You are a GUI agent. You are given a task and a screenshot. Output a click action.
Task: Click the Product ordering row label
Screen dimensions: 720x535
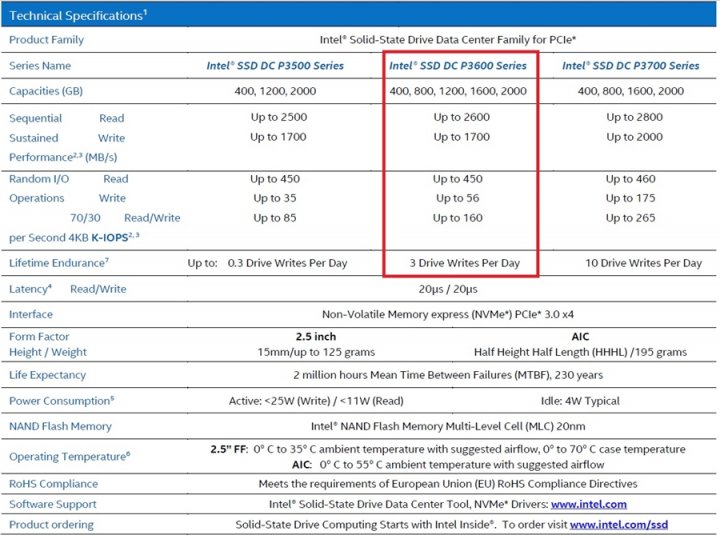51,524
